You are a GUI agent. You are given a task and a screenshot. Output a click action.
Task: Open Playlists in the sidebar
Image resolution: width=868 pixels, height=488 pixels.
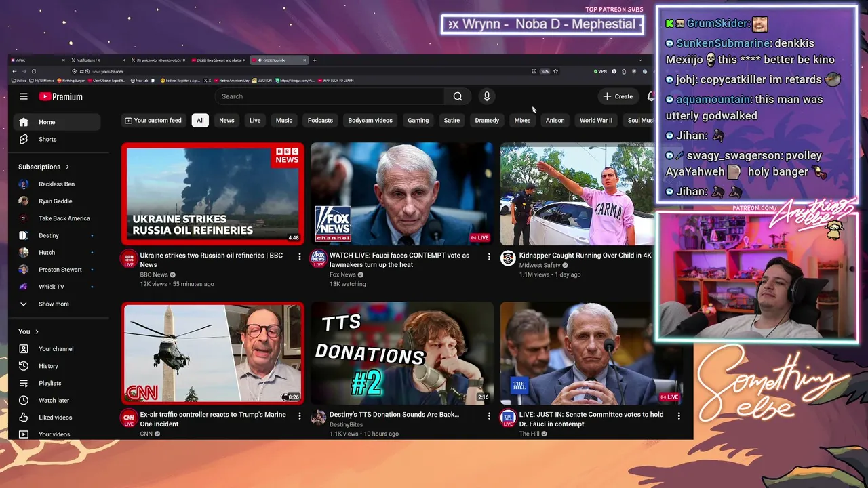tap(57, 383)
